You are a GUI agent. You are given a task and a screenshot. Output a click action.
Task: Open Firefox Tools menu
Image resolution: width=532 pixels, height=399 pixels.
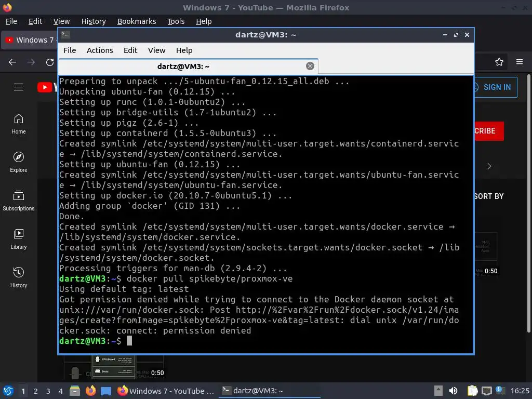(176, 21)
